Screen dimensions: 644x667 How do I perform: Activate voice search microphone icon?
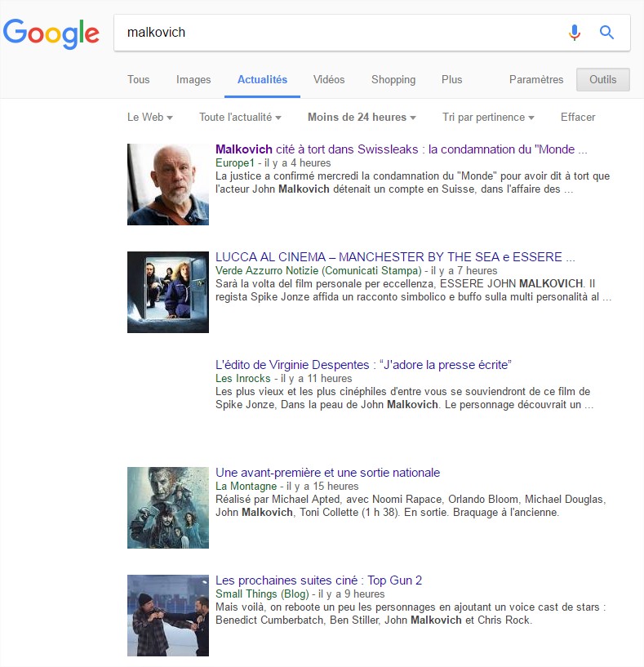click(575, 33)
